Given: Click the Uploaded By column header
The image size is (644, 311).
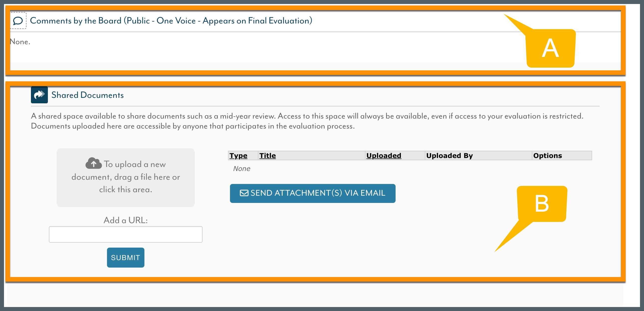Looking at the screenshot, I should 449,156.
